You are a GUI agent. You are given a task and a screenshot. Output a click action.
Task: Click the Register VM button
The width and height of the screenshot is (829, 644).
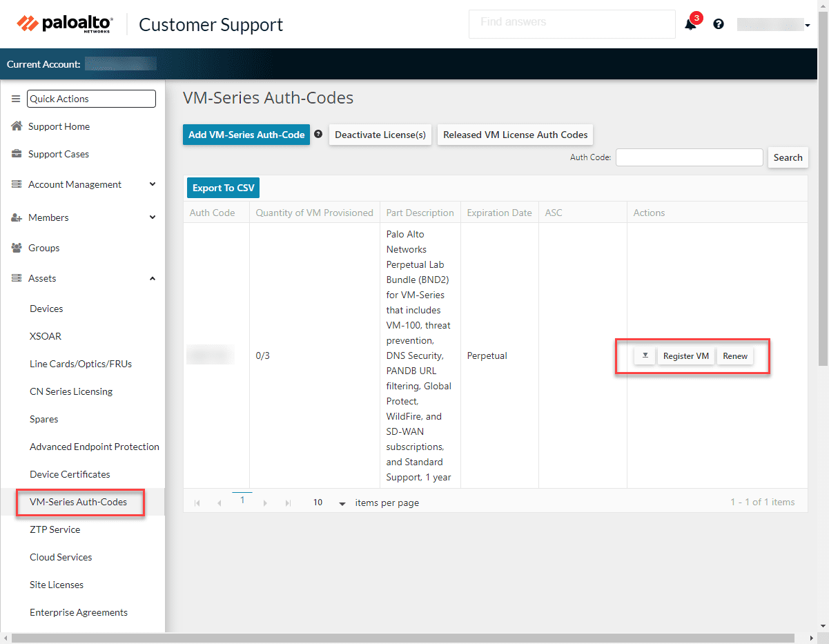pyautogui.click(x=685, y=356)
